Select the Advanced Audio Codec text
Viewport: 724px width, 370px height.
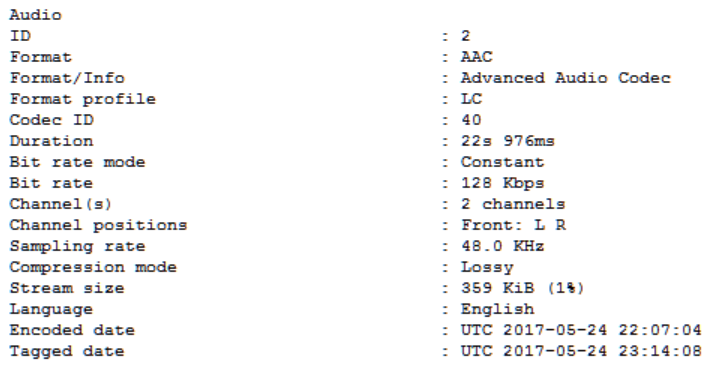(566, 78)
